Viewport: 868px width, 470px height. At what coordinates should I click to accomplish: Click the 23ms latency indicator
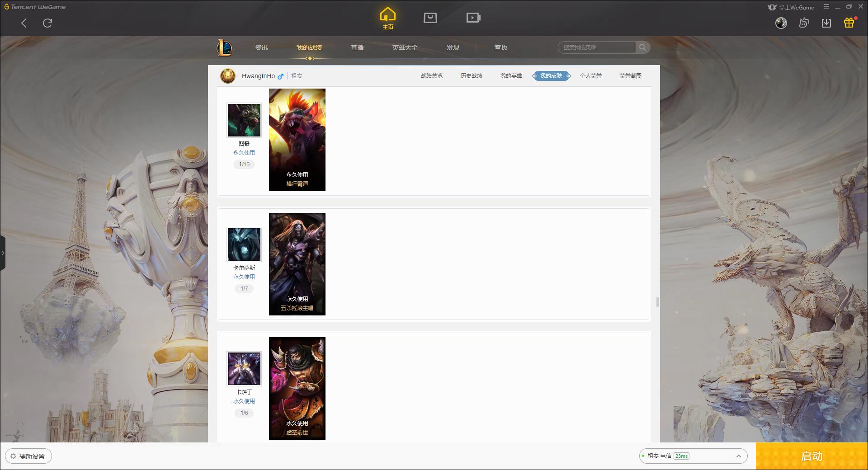click(681, 456)
